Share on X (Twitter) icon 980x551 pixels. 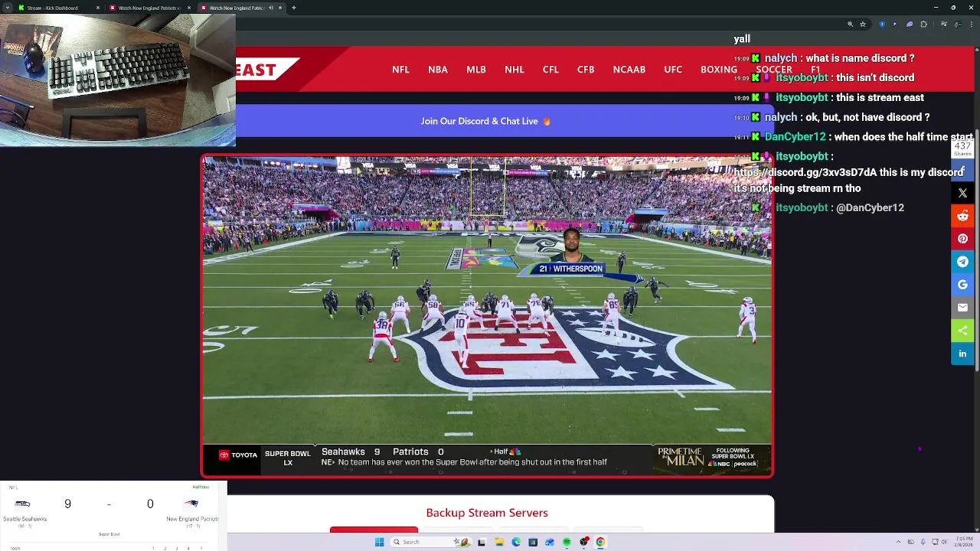pyautogui.click(x=962, y=193)
